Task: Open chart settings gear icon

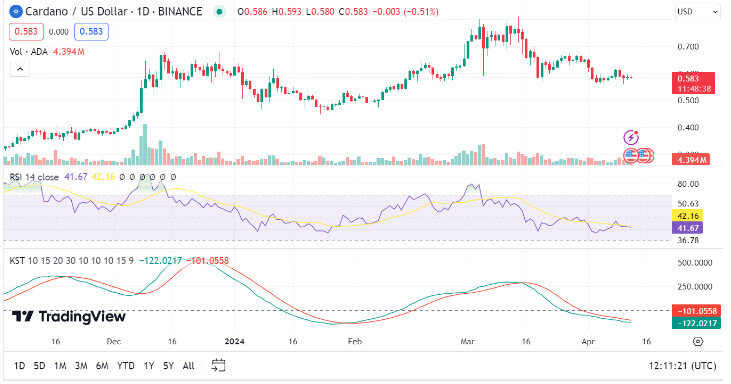Action: click(x=698, y=342)
